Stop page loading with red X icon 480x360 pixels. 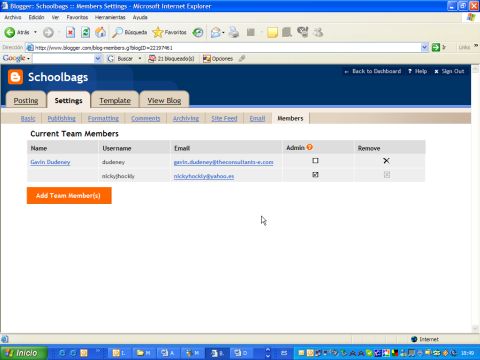(x=70, y=32)
